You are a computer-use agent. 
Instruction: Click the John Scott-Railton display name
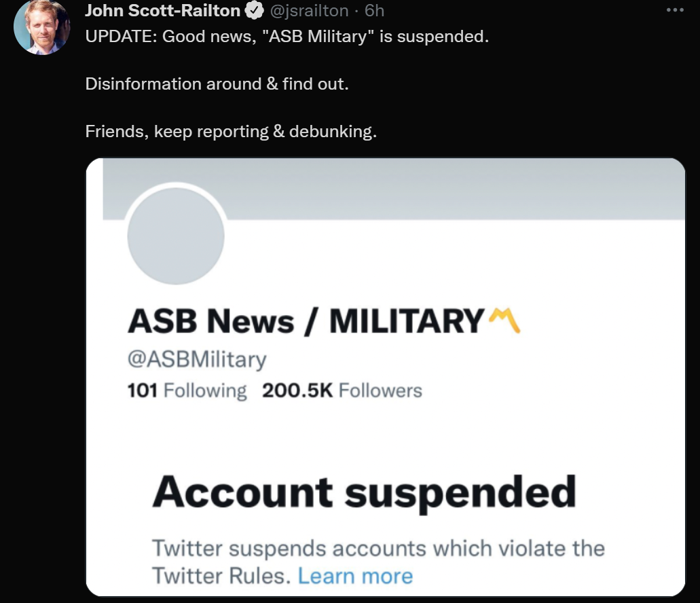[x=163, y=10]
